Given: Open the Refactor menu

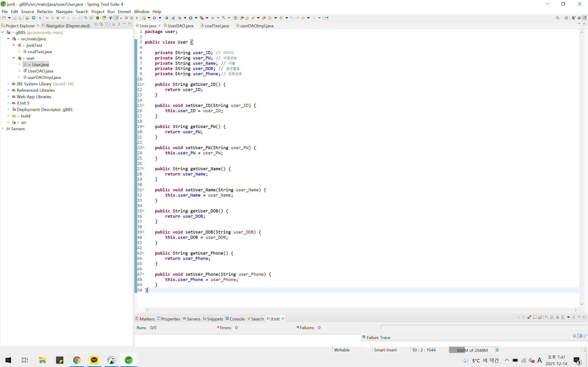Looking at the screenshot, I should click(45, 11).
